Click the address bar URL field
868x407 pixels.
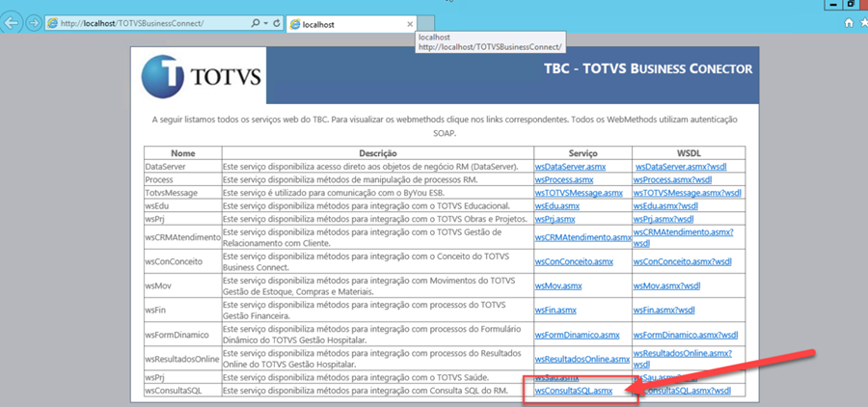tap(148, 24)
